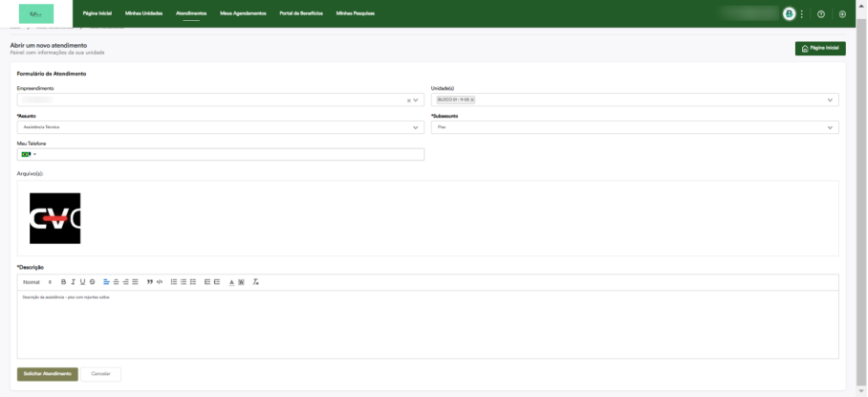Toggle underline formatting in description editor
The image size is (868, 397).
(82, 282)
